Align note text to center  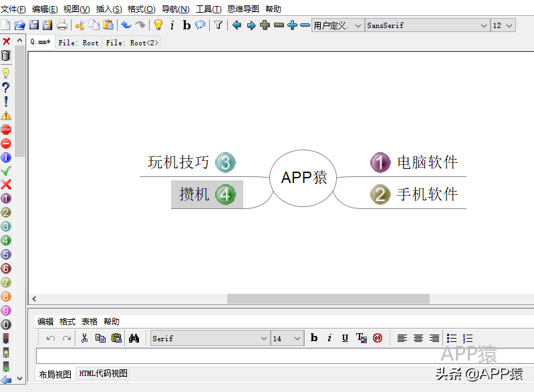(418, 338)
